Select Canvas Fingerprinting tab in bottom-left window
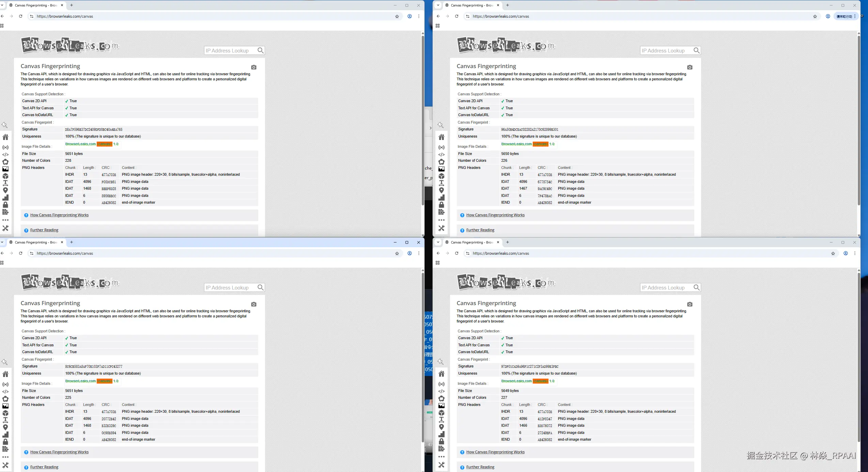The width and height of the screenshot is (868, 472). [36, 242]
